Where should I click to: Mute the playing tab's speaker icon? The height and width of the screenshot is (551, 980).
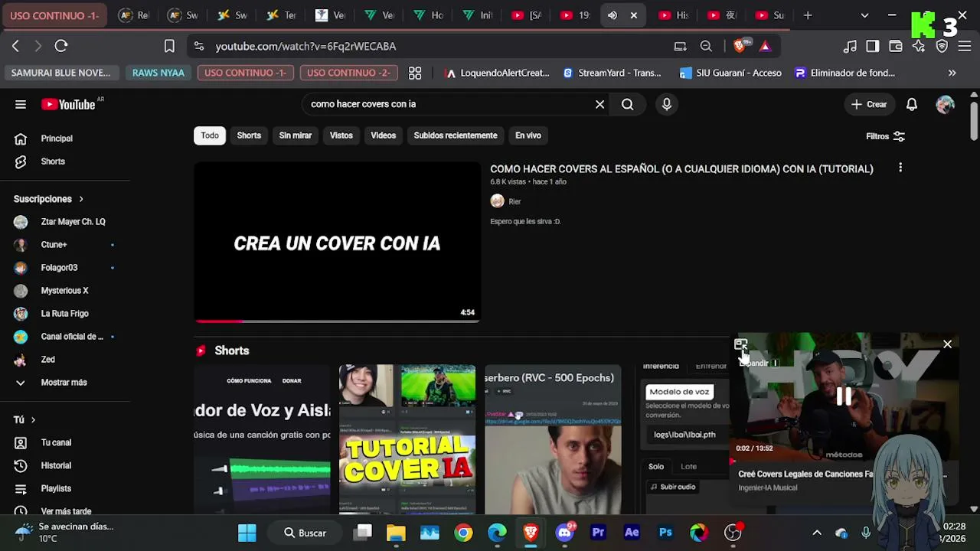(x=612, y=15)
